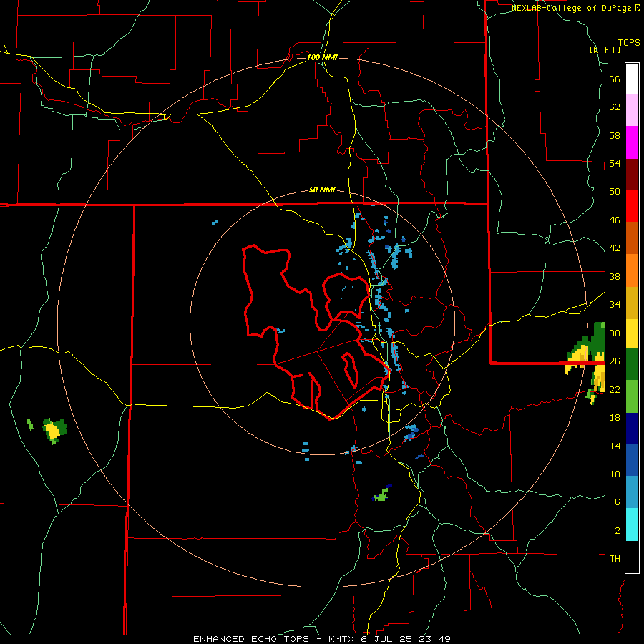Click the yellow legend swatch near 30
The height and width of the screenshot is (644, 644).
[x=632, y=333]
